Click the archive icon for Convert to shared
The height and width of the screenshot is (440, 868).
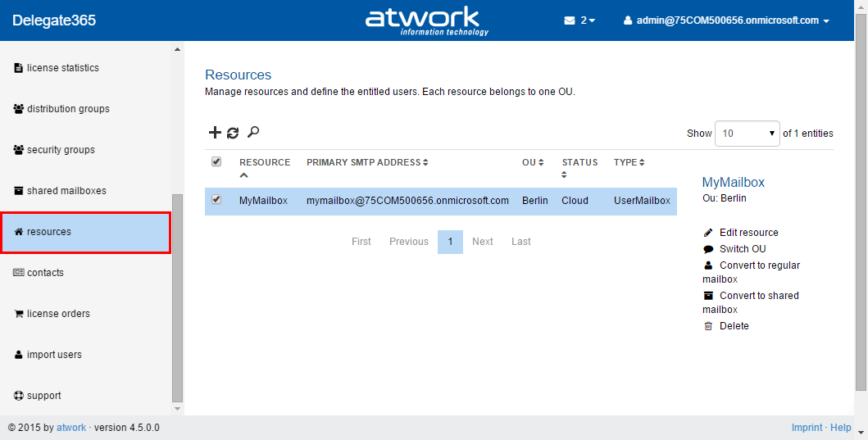(708, 296)
